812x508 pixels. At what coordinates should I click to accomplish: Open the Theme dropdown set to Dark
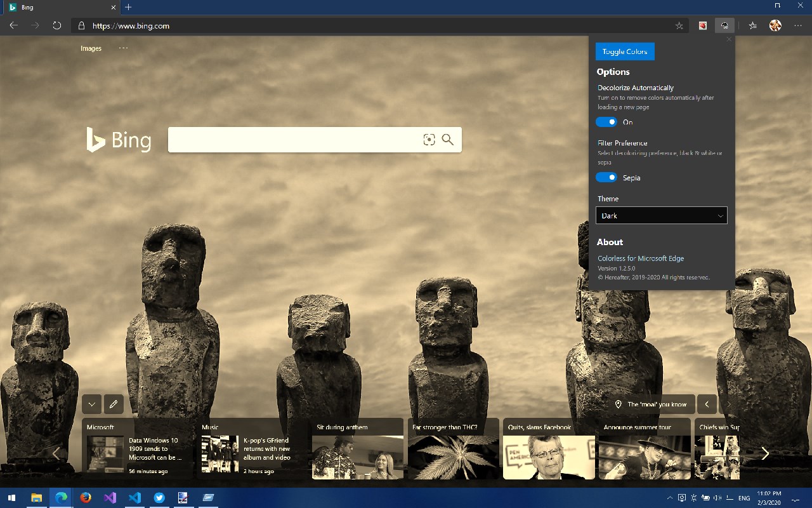[x=661, y=215]
